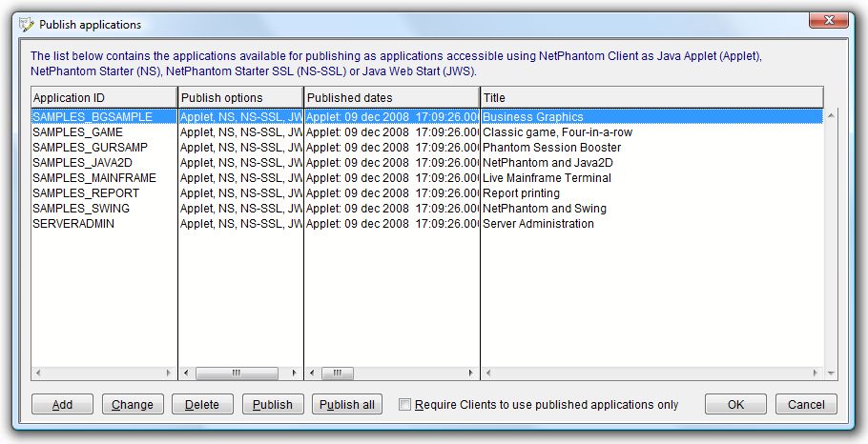Click the Live Mainframe Terminal title
This screenshot has height=444, width=868.
(547, 178)
